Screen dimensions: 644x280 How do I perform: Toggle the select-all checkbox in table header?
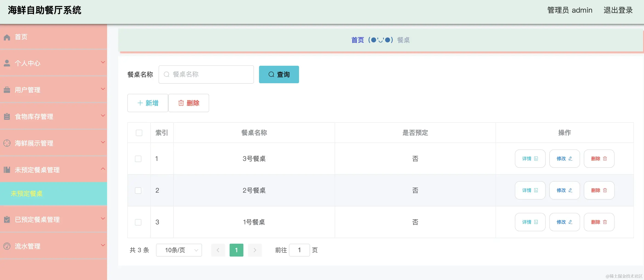(x=139, y=133)
